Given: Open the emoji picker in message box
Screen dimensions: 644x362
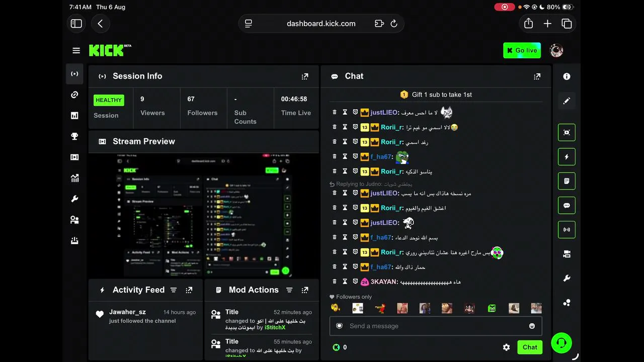Looking at the screenshot, I should [532, 326].
